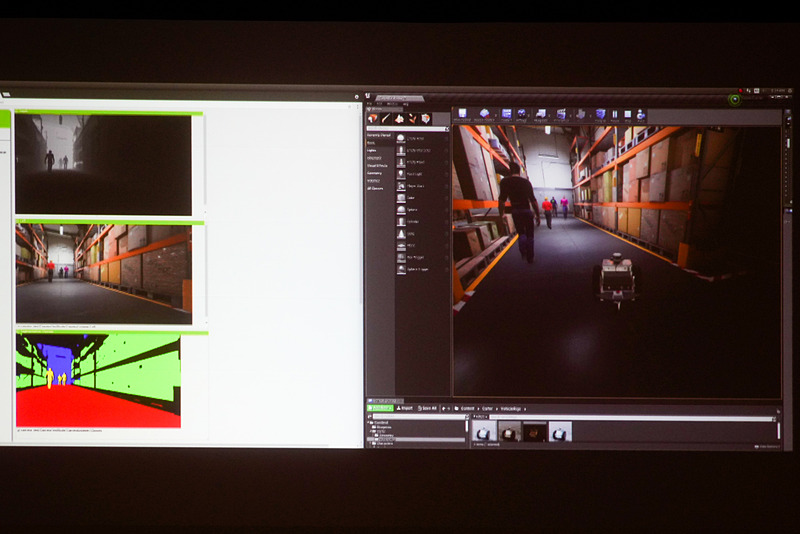The height and width of the screenshot is (534, 800).
Task: Select the All Classes category
Action: tap(376, 188)
